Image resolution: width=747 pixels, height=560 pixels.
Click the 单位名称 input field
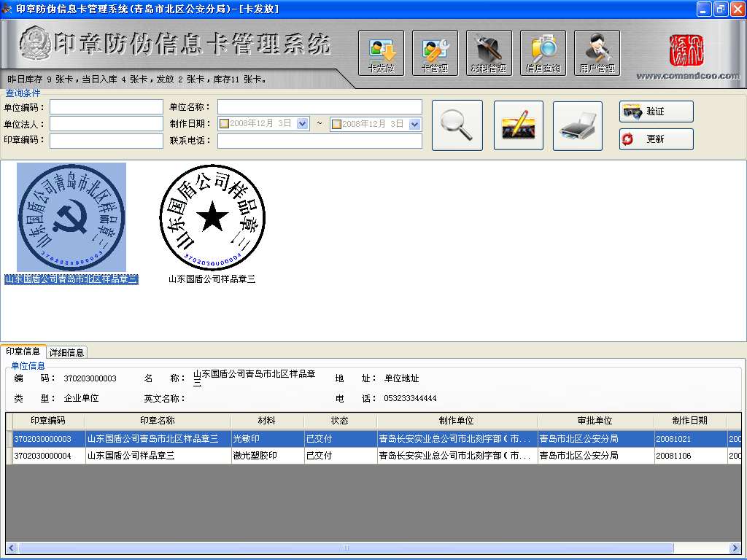pyautogui.click(x=320, y=107)
